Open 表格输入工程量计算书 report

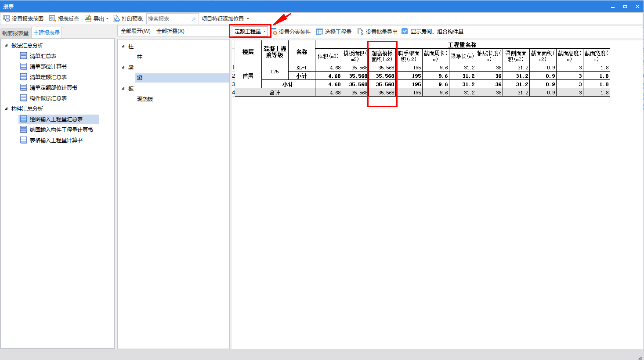(x=56, y=140)
